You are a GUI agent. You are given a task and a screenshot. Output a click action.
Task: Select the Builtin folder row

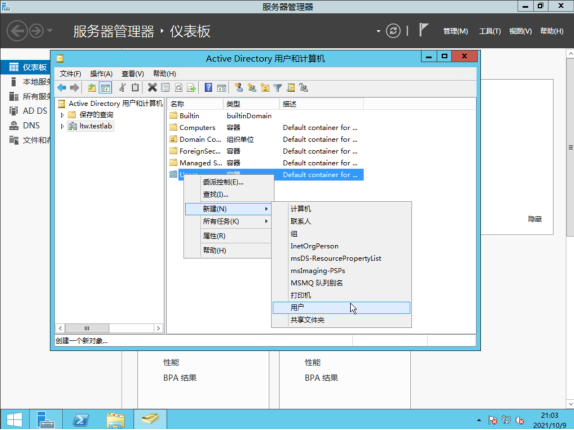(266, 116)
